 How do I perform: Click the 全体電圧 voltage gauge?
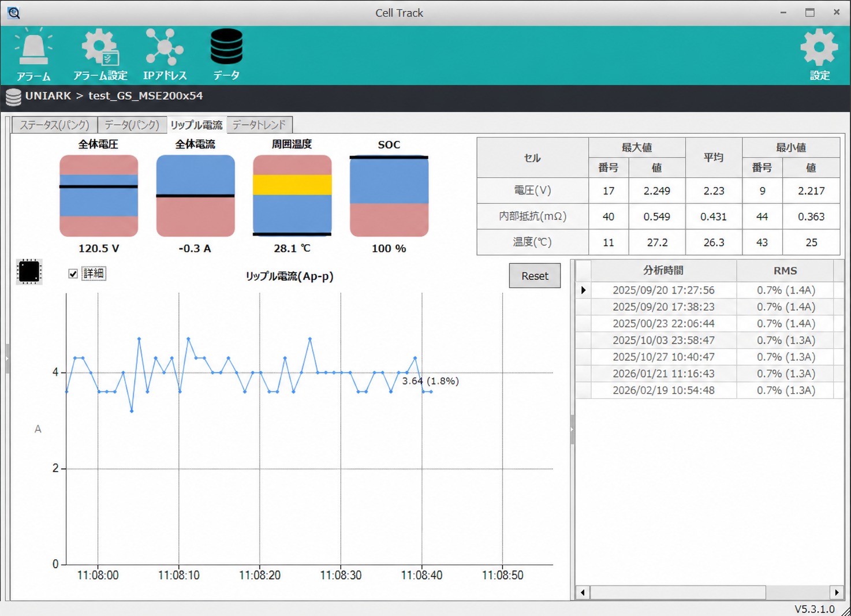coord(99,196)
